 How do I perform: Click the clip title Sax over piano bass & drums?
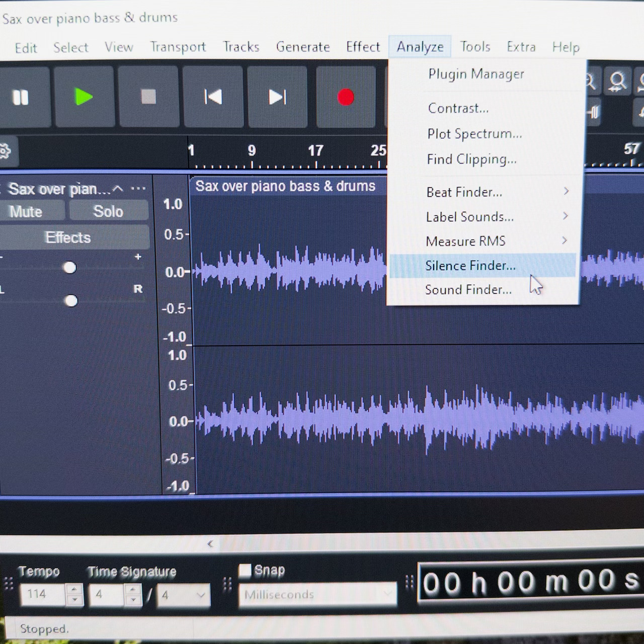(x=285, y=186)
